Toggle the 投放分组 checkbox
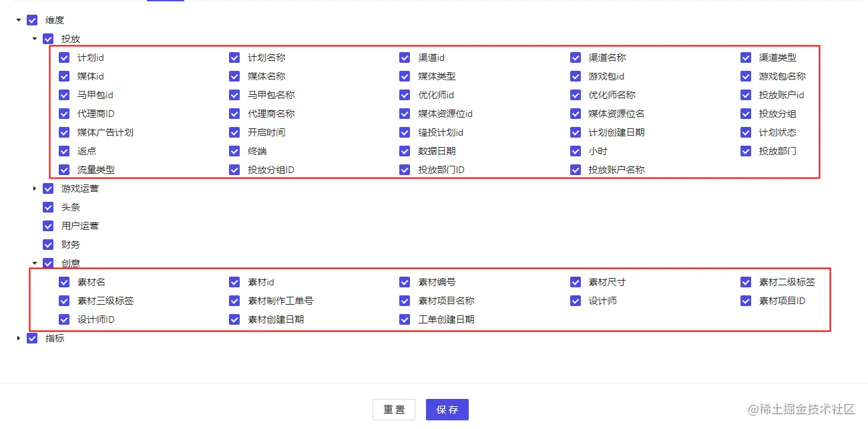Screen dimensions: 868x429 [746, 114]
